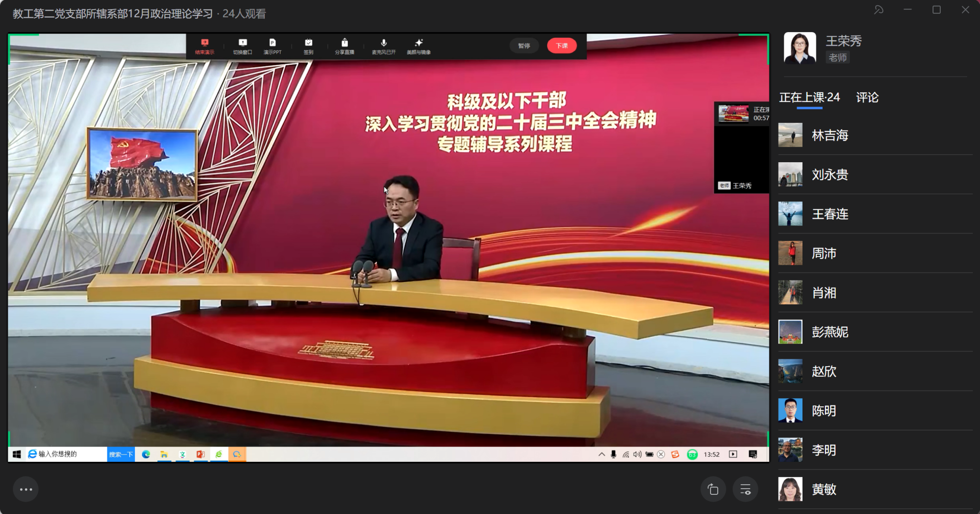The image size is (980, 514).
Task: Open the PowerPoint icon in the taskbar
Action: (200, 454)
